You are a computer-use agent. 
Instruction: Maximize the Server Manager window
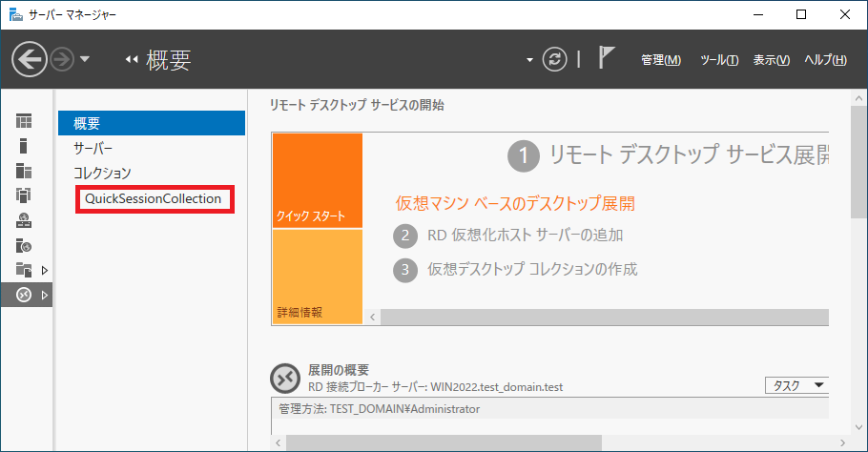(x=801, y=14)
